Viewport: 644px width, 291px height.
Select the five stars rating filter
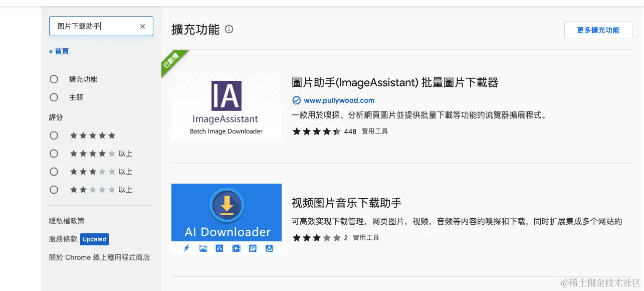[54, 135]
